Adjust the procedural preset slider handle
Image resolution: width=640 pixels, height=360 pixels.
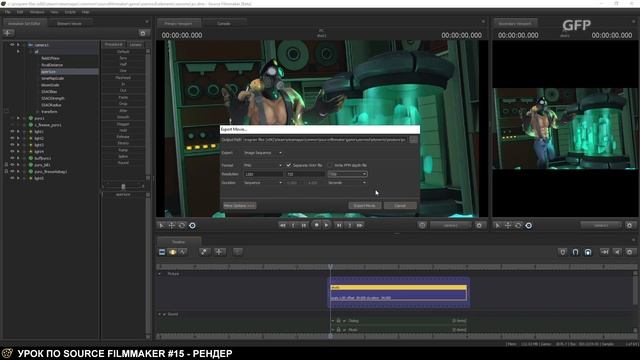123,187
